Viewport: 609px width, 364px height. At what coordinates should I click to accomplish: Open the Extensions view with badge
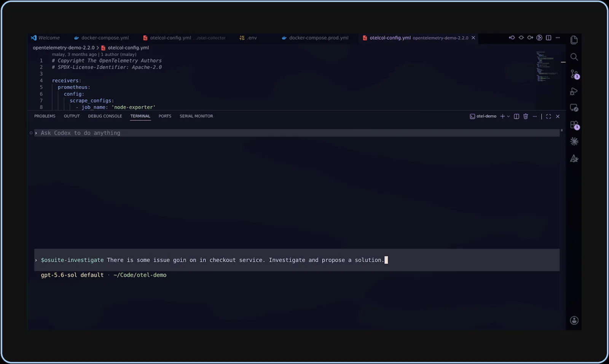[574, 125]
